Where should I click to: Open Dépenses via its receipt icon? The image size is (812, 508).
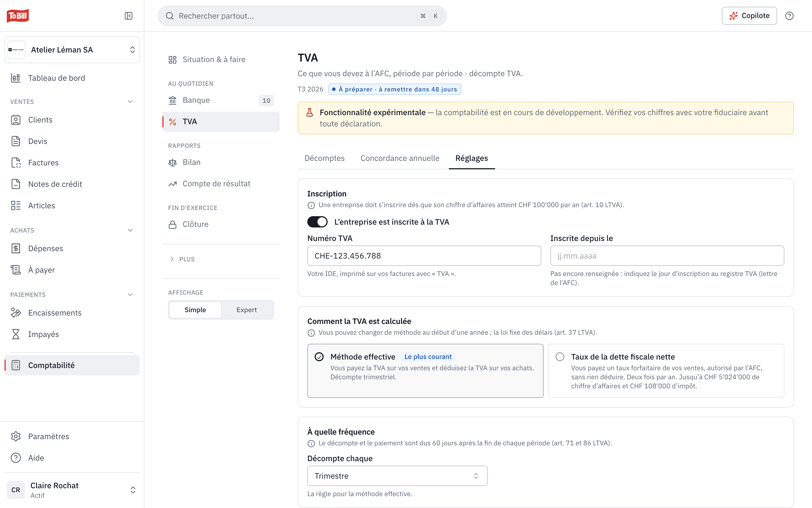16,248
